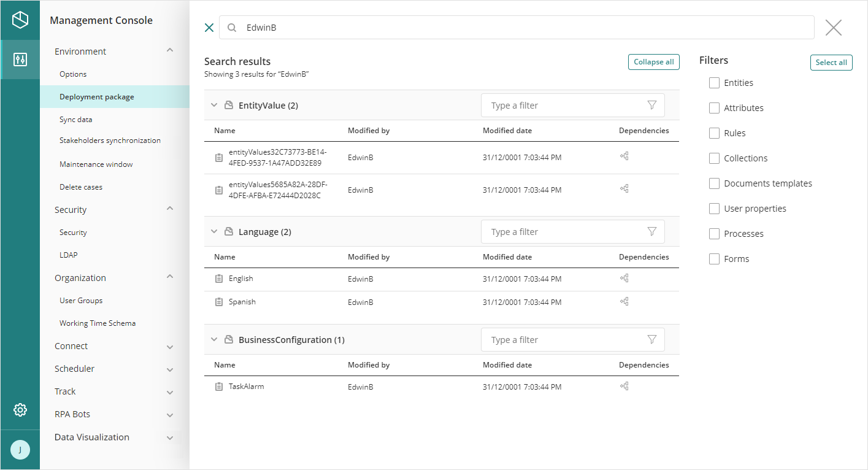This screenshot has width=868, height=470.
Task: Select the Spanish result name
Action: (x=242, y=302)
